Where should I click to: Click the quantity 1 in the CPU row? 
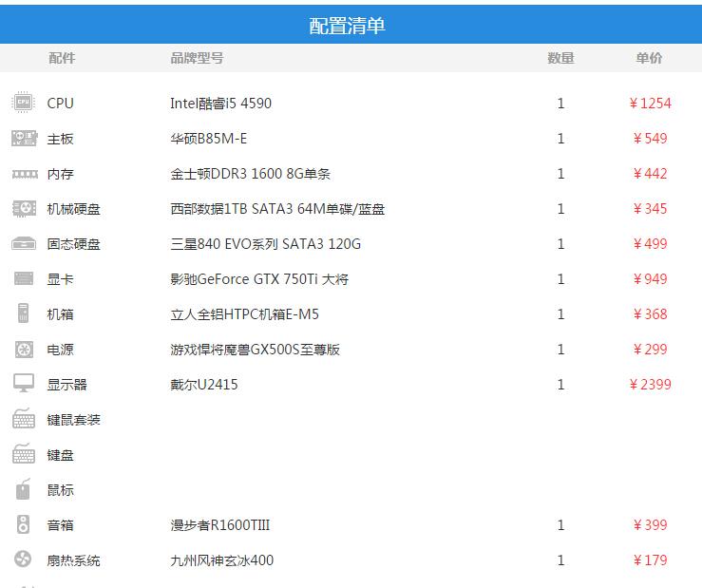pyautogui.click(x=560, y=104)
